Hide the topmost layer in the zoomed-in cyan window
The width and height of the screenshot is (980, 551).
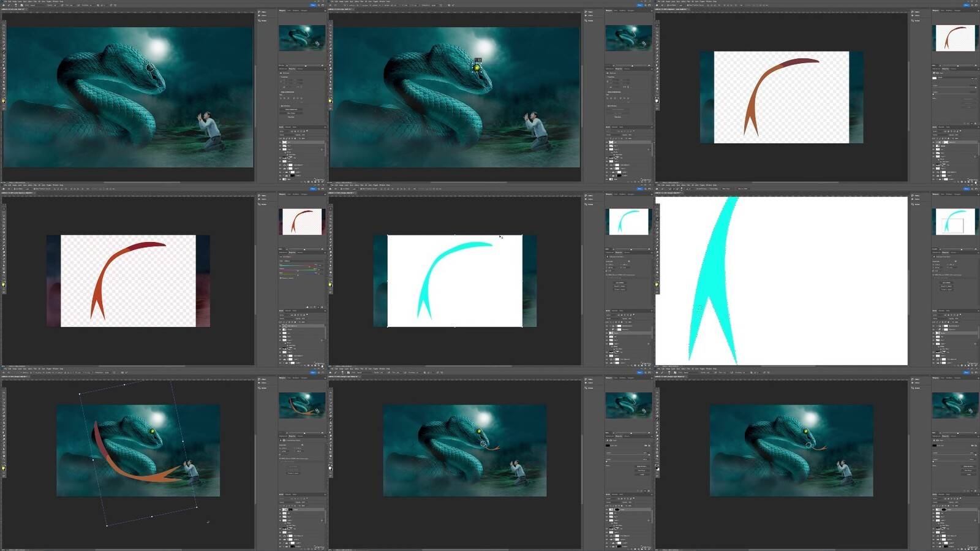tap(935, 325)
